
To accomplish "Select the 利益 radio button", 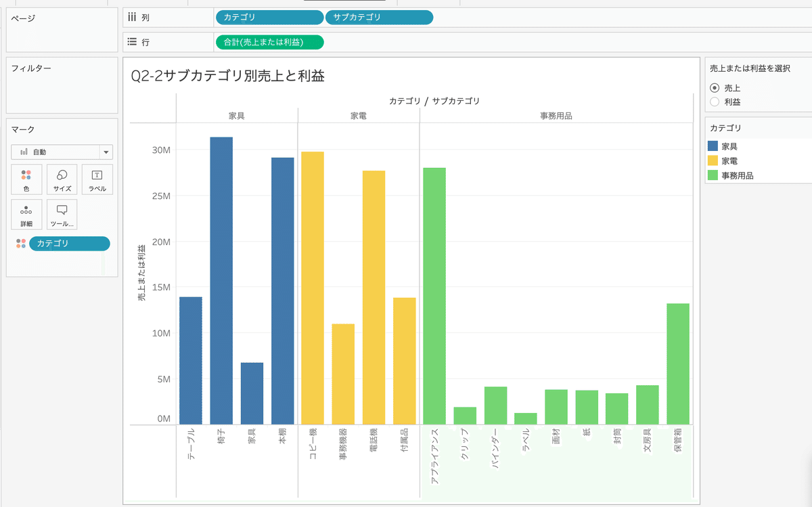I will pyautogui.click(x=715, y=102).
